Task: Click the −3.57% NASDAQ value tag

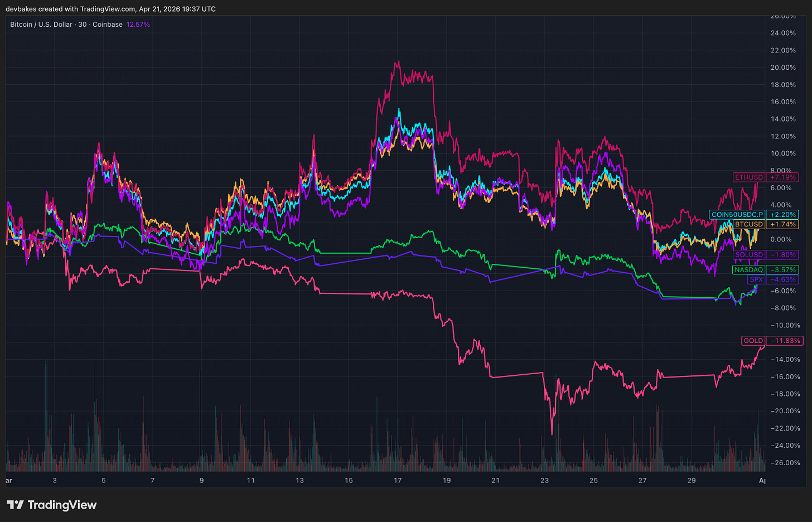Action: [x=782, y=270]
